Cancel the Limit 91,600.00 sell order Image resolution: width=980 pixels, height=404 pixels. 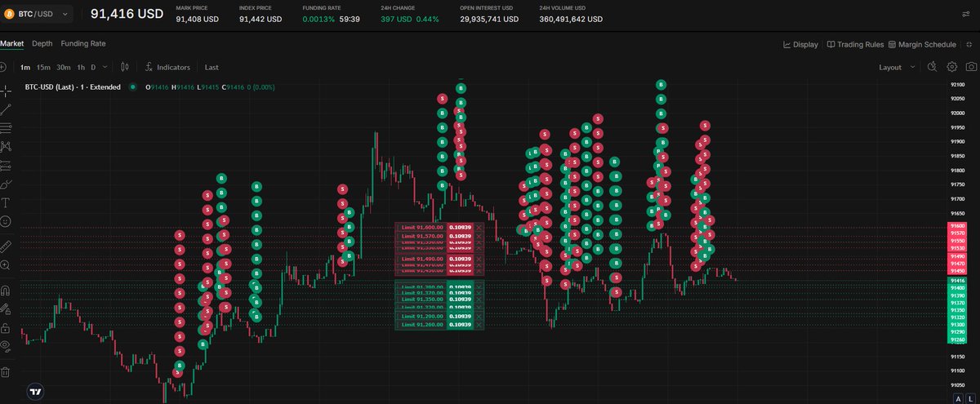tap(479, 227)
